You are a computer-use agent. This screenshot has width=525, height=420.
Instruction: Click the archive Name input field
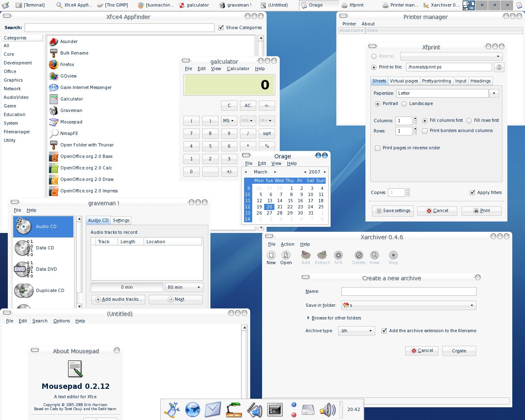coord(409,291)
